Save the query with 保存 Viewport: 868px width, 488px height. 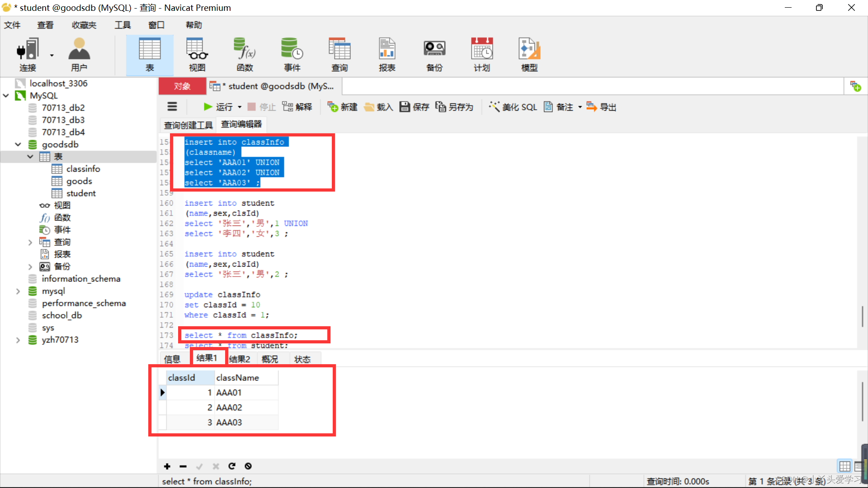click(x=414, y=107)
